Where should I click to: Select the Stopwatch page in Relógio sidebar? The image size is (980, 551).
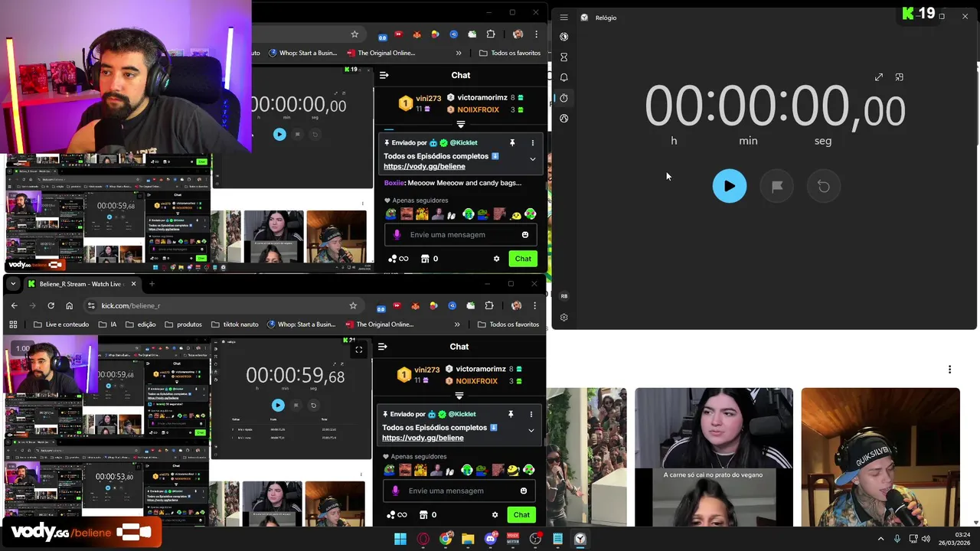pyautogui.click(x=564, y=98)
